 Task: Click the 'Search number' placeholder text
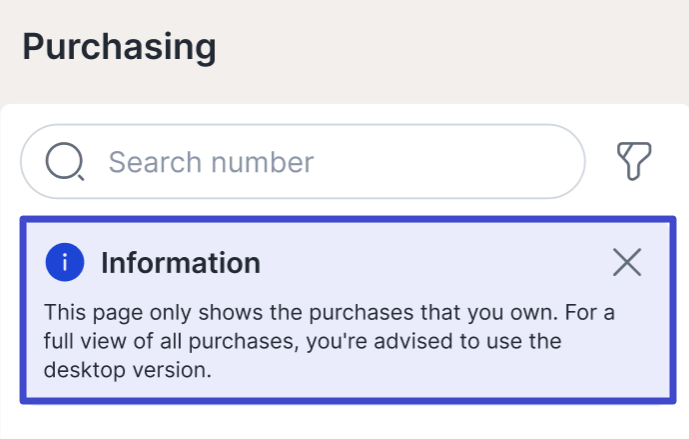pyautogui.click(x=211, y=161)
